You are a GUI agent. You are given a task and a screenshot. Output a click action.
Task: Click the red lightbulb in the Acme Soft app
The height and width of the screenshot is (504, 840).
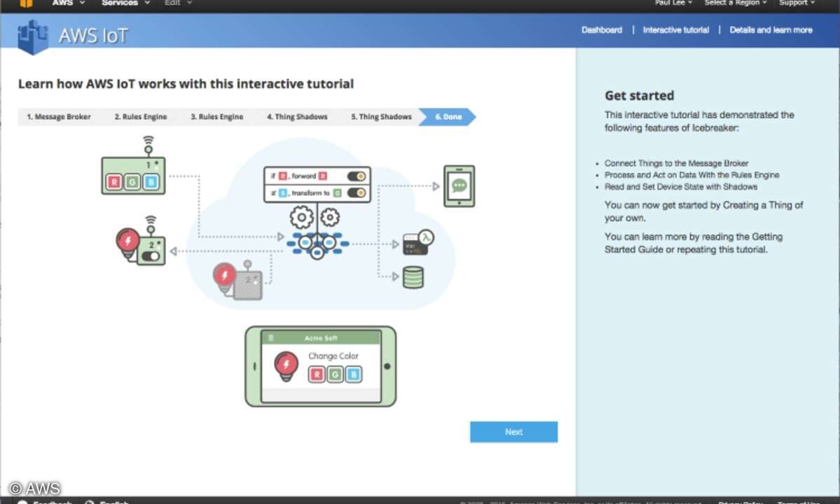tap(286, 366)
